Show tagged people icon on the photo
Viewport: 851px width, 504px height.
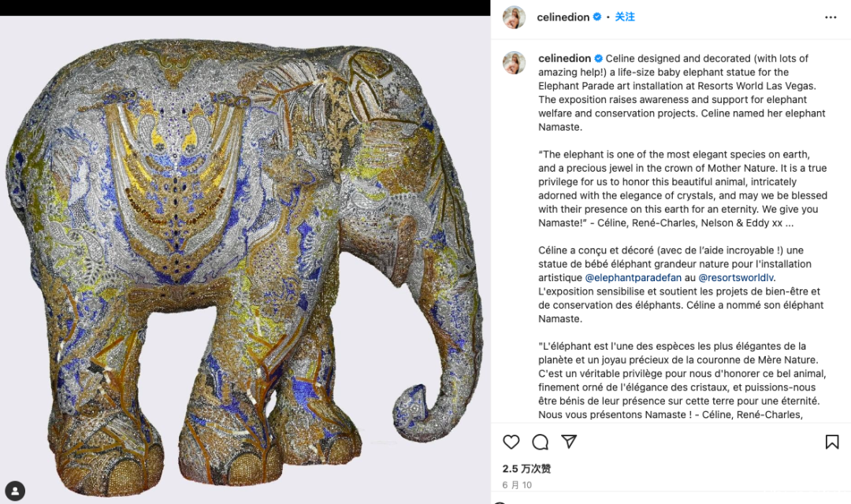[15, 491]
